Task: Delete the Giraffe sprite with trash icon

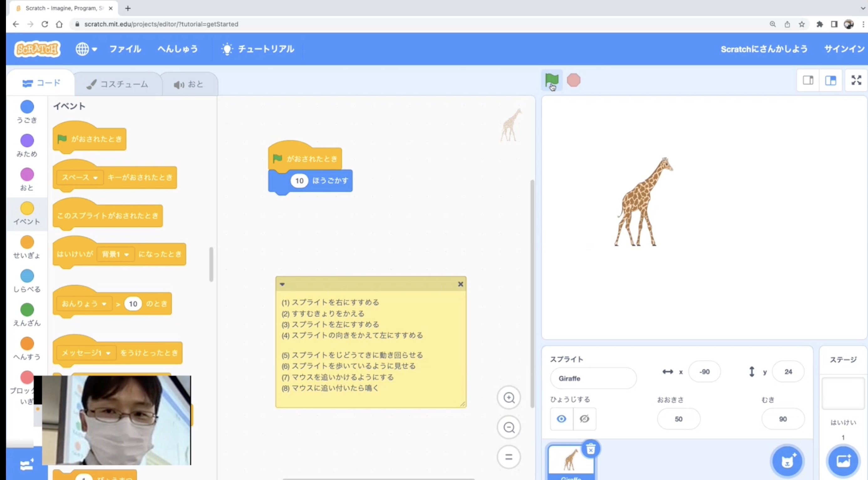Action: [x=591, y=449]
